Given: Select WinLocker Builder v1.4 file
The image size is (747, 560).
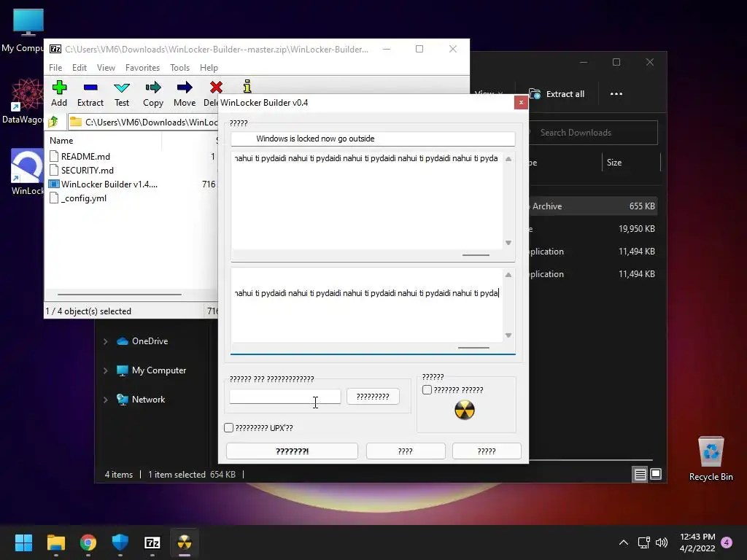Looking at the screenshot, I should coord(109,184).
